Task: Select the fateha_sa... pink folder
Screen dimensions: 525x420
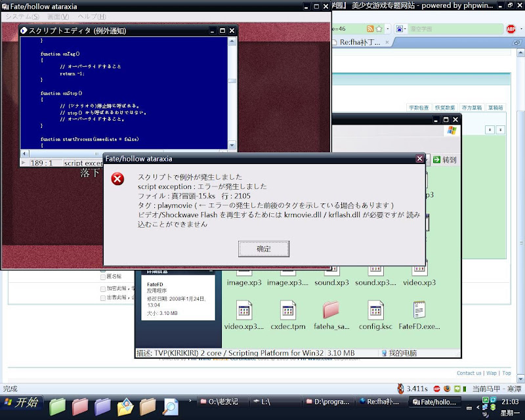Action: pyautogui.click(x=331, y=310)
